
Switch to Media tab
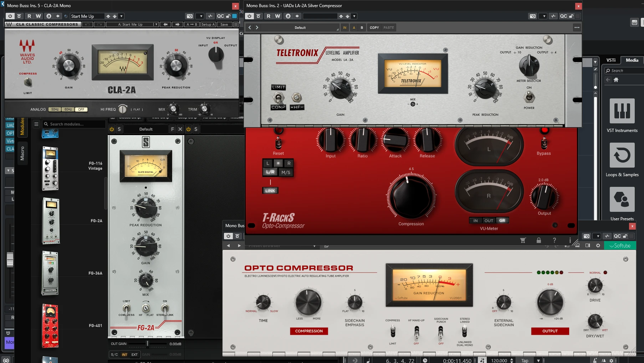pyautogui.click(x=632, y=60)
